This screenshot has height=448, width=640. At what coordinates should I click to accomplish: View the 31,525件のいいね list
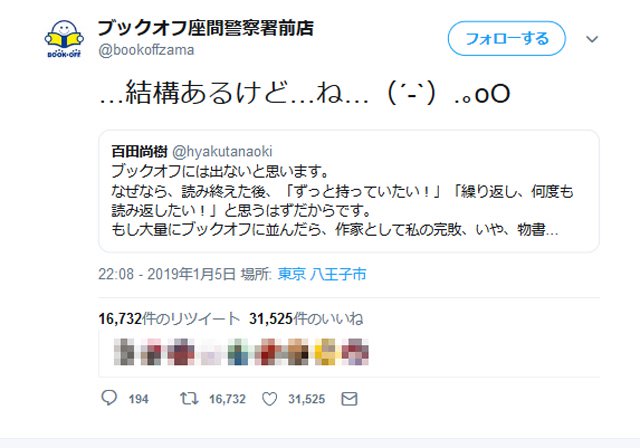tap(306, 319)
